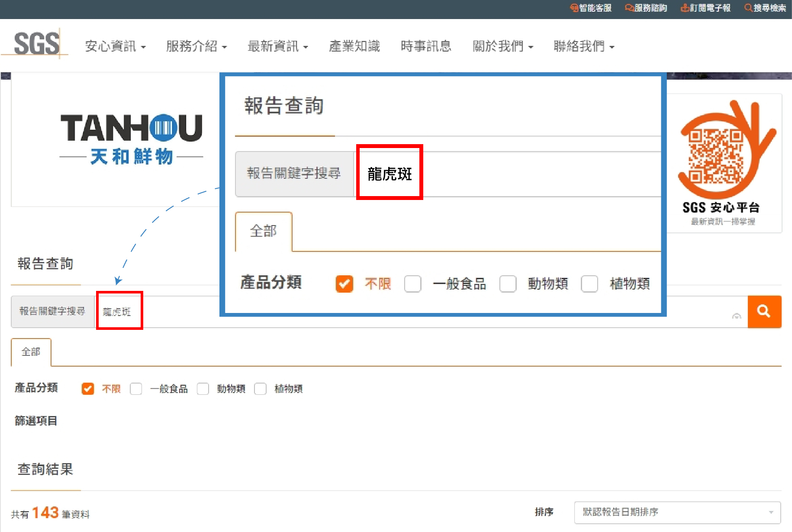Viewport: 792px width, 532px height.
Task: Open 搜尋檢索 search link in top bar
Action: point(765,8)
